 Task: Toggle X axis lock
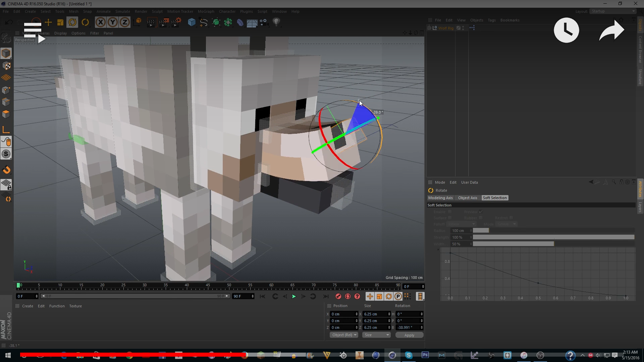point(100,22)
